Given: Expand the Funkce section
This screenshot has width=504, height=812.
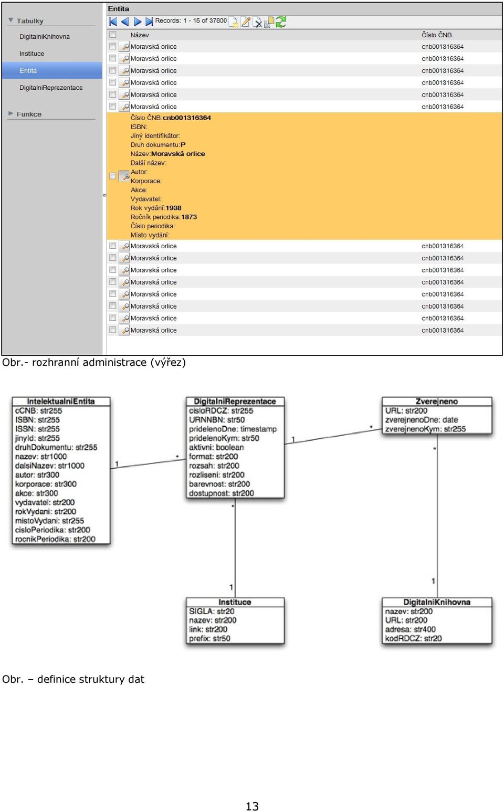Looking at the screenshot, I should point(10,113).
